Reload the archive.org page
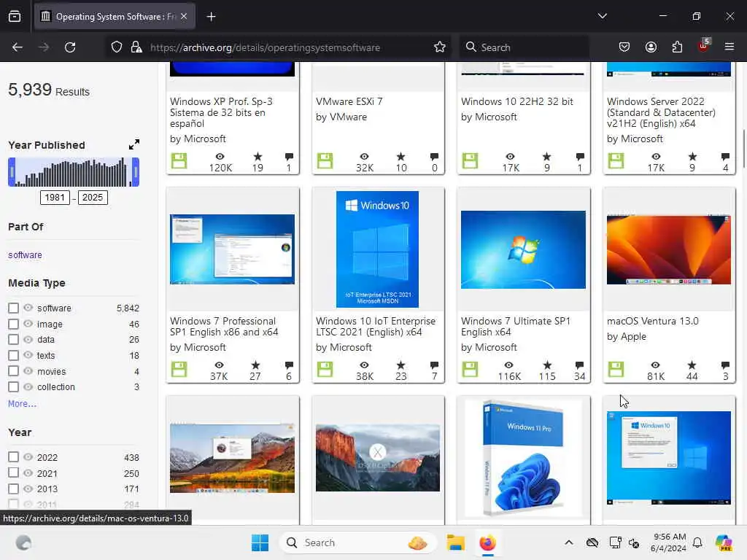Viewport: 747px width, 560px height. (x=70, y=47)
